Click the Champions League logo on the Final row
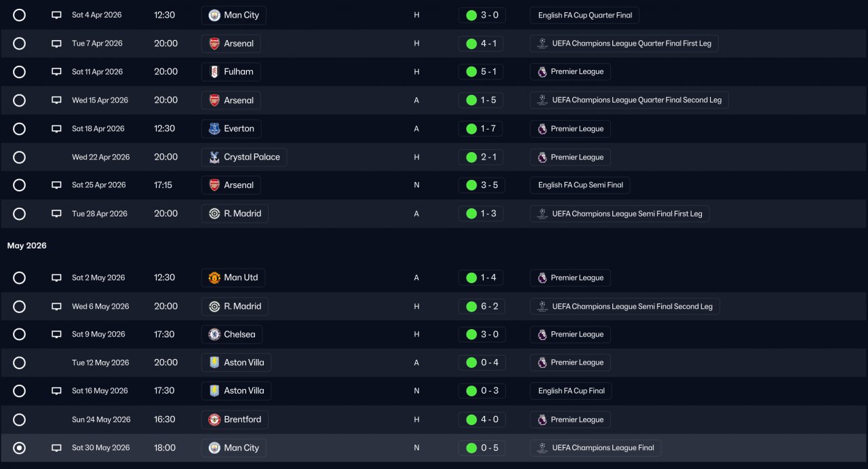The image size is (868, 469). pyautogui.click(x=542, y=448)
